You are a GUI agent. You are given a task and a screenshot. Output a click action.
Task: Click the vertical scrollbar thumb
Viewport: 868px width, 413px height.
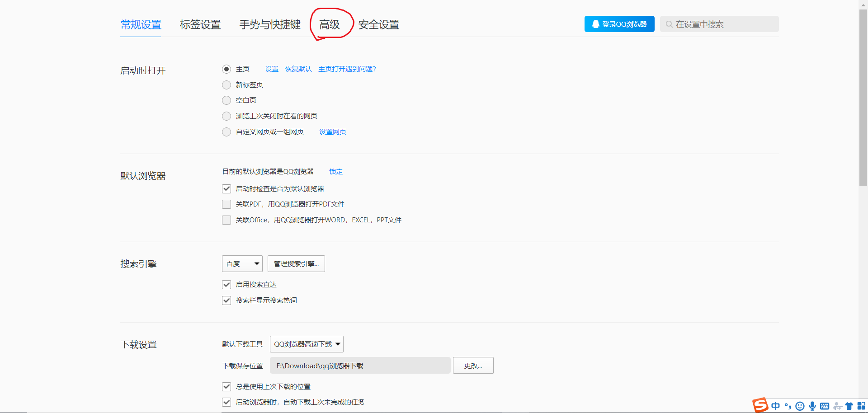click(863, 97)
